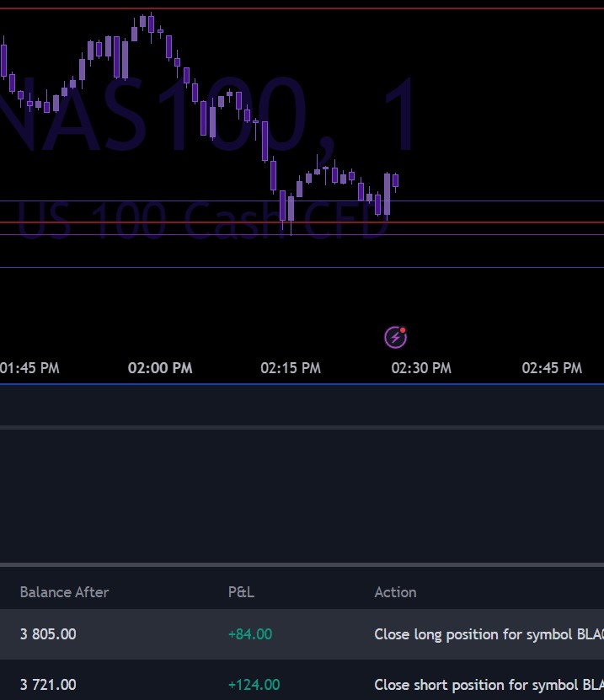Select the 02:45 PM time axis label

(552, 368)
